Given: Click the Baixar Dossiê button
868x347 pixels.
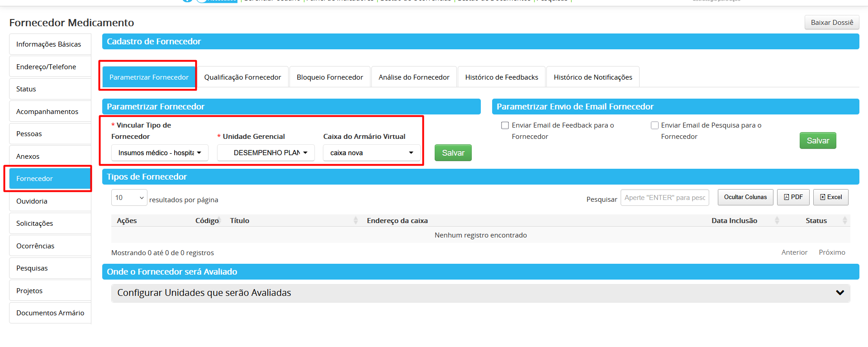Looking at the screenshot, I should coord(831,23).
